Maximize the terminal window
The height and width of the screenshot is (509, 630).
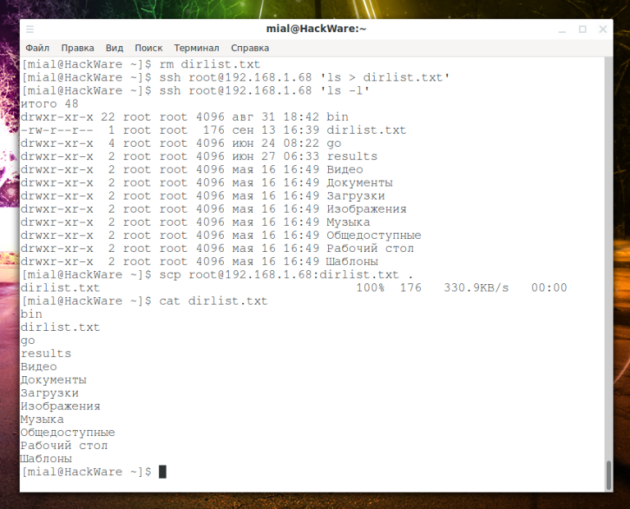click(x=583, y=29)
